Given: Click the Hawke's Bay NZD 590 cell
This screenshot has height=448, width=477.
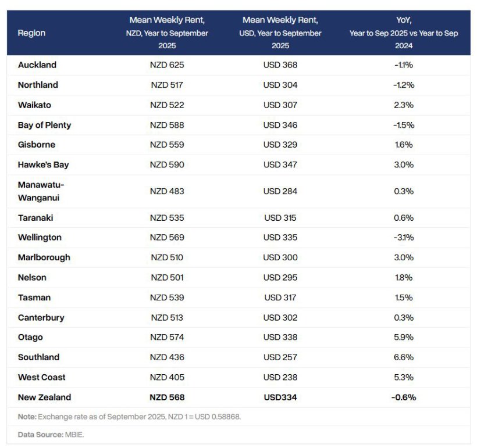Looking at the screenshot, I should coord(167,164).
